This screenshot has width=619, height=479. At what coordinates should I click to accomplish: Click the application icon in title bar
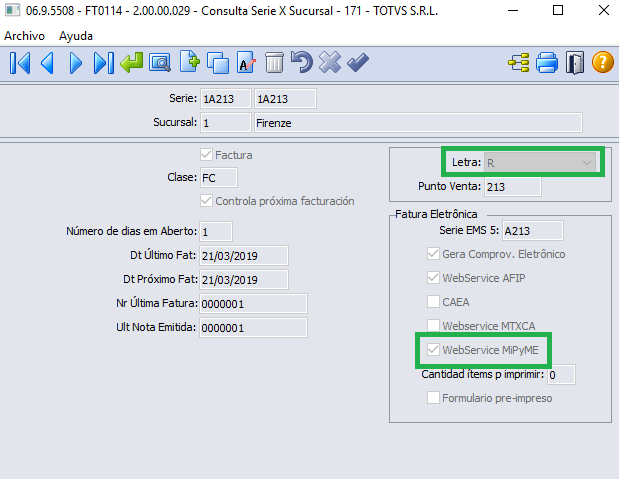click(12, 10)
